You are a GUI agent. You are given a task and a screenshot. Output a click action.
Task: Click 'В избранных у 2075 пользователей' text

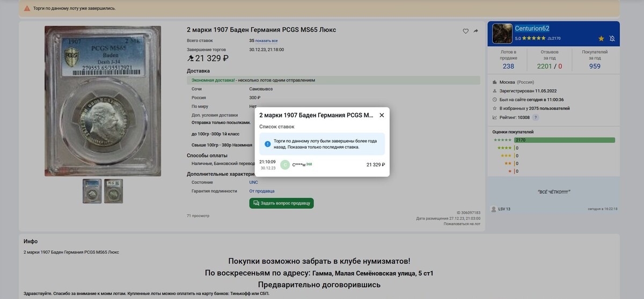(x=534, y=108)
